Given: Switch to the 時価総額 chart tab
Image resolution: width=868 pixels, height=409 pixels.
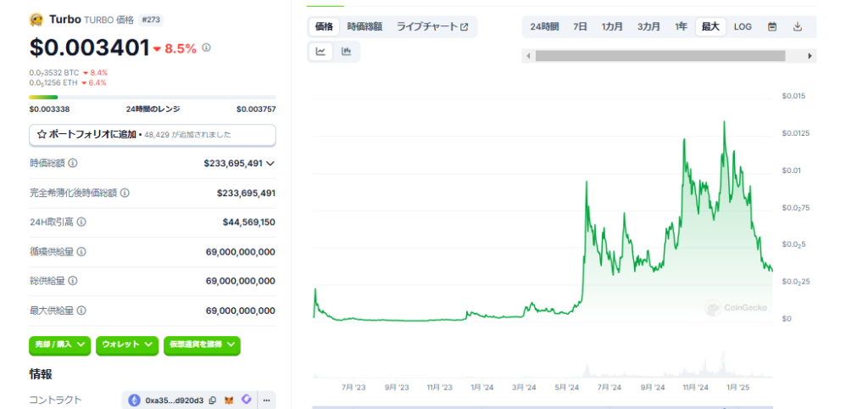Looking at the screenshot, I should [x=364, y=27].
